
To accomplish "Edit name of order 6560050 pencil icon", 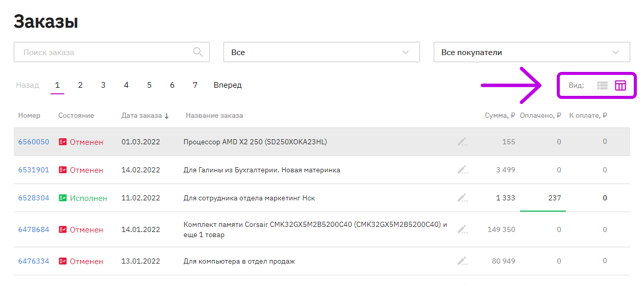I will pos(462,142).
